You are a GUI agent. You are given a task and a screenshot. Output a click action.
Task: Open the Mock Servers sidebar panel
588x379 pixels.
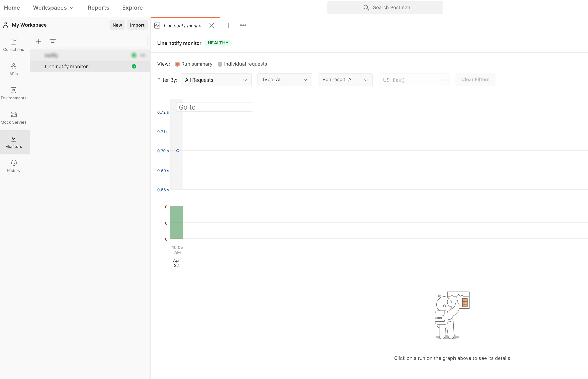pyautogui.click(x=14, y=118)
